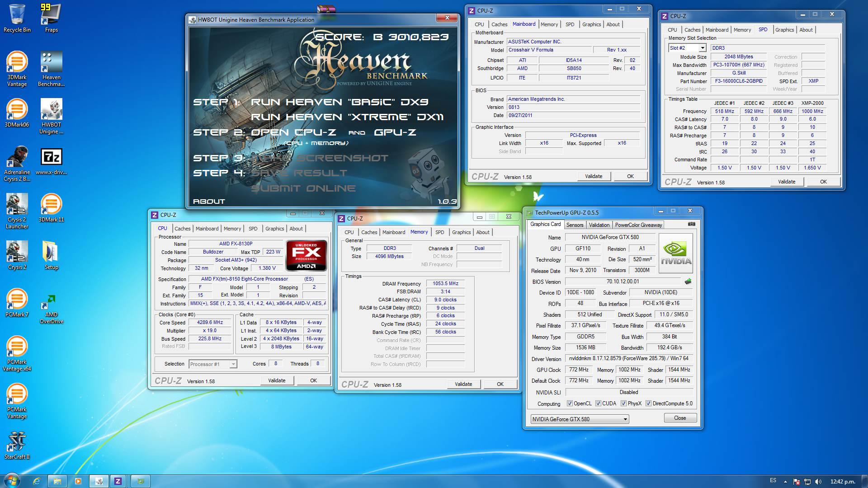Open the Windows Start menu
This screenshot has width=868, height=488.
tap(12, 481)
